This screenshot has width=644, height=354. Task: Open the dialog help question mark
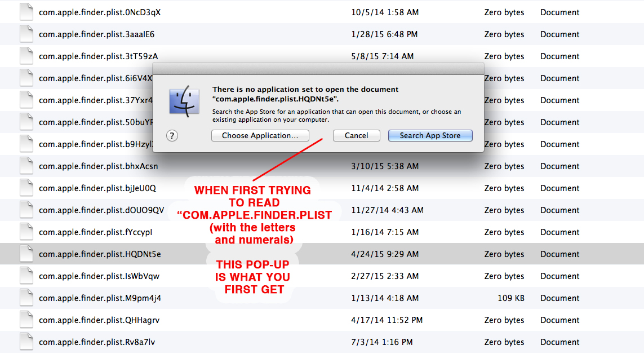click(x=172, y=136)
